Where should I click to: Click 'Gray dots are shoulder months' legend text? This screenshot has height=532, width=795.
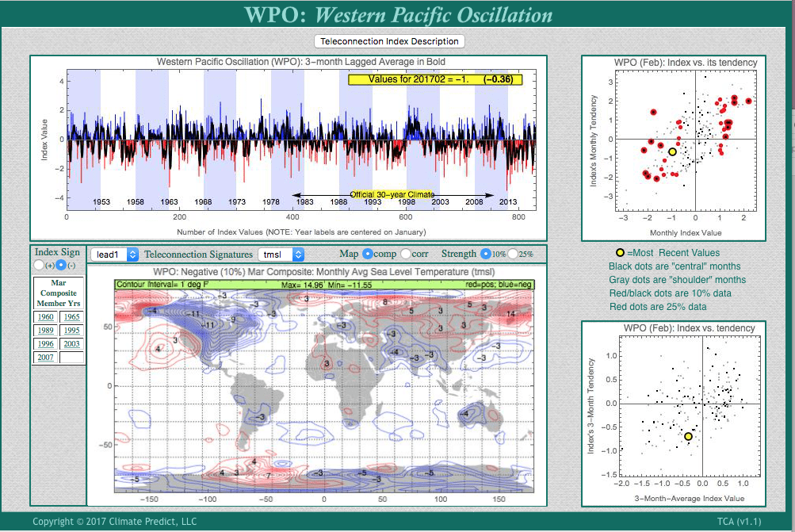678,279
